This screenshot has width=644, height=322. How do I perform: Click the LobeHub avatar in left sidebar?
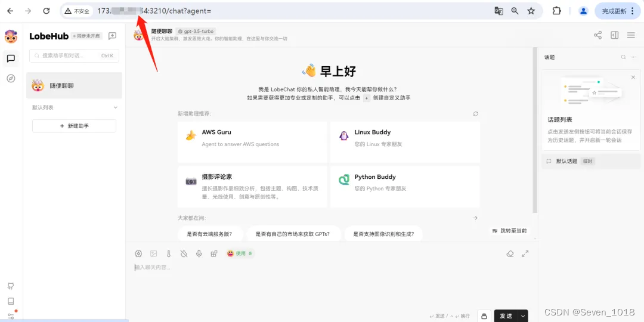(11, 36)
